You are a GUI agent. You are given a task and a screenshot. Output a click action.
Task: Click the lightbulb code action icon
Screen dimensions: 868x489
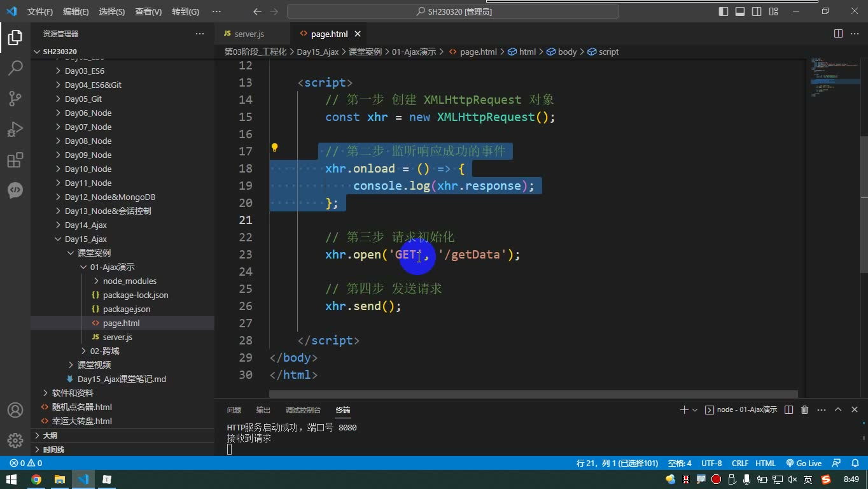click(274, 148)
